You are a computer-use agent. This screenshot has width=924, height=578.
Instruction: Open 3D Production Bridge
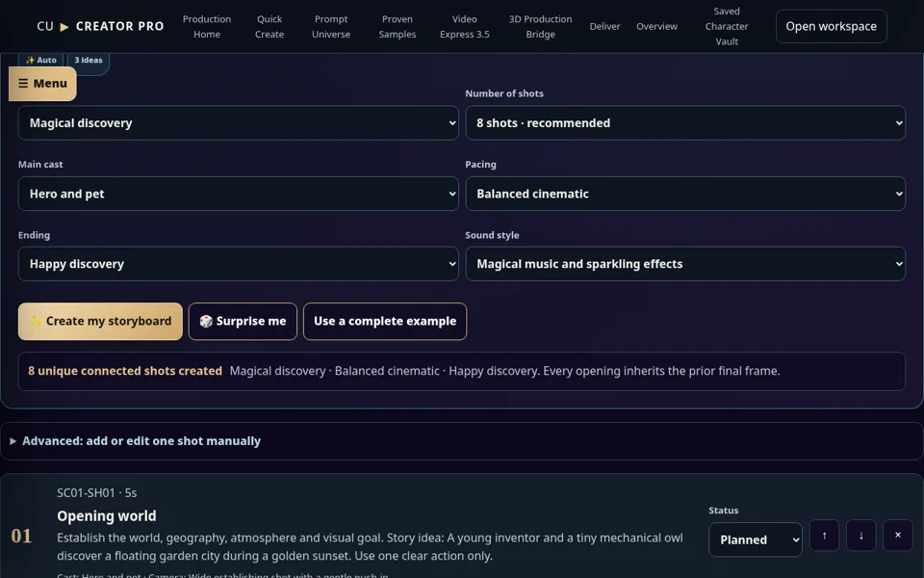pyautogui.click(x=540, y=27)
